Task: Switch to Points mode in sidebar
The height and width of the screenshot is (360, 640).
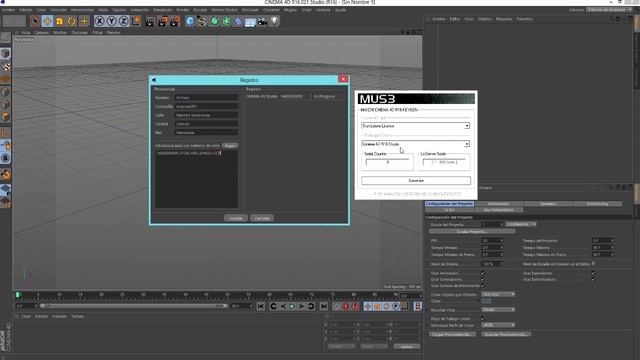Action: click(x=5, y=92)
